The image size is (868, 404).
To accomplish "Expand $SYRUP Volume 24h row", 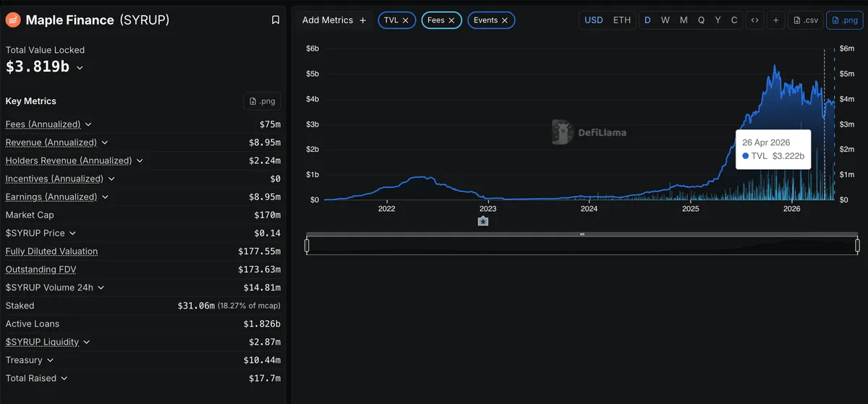I will [101, 288].
